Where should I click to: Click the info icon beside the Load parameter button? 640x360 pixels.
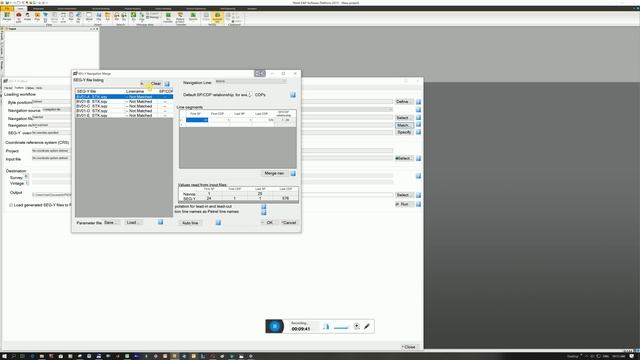point(160,222)
